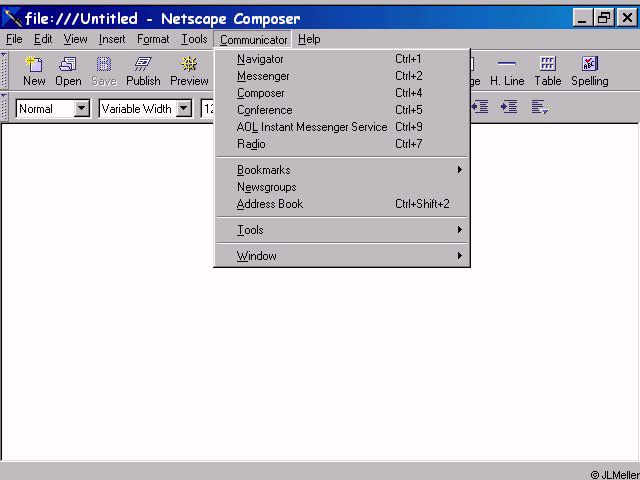This screenshot has height=480, width=640.
Task: Open the Format menu
Action: tap(153, 39)
